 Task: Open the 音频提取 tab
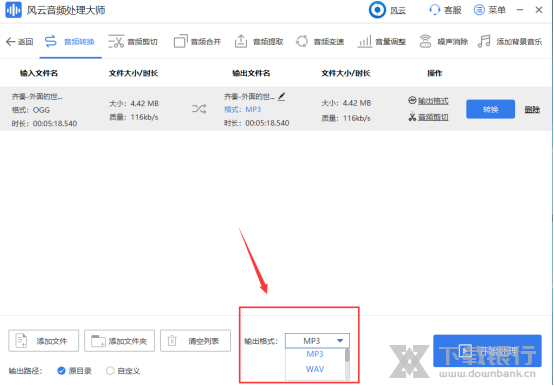click(259, 42)
